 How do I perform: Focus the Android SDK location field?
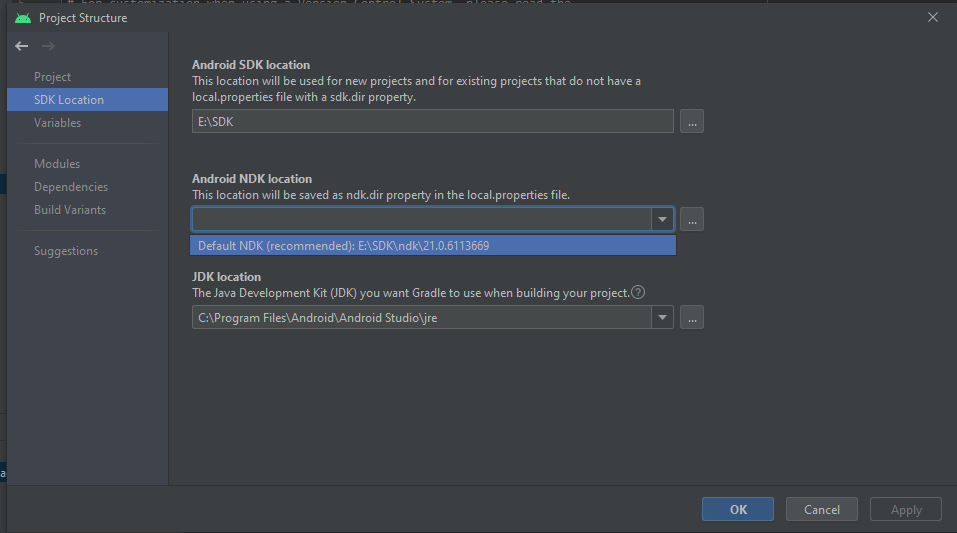[x=433, y=121]
